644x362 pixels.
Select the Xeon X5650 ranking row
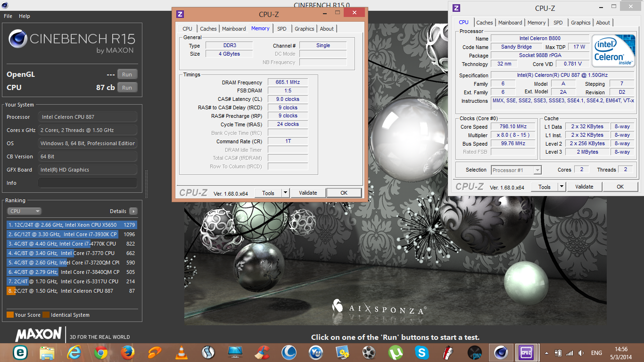pos(72,225)
